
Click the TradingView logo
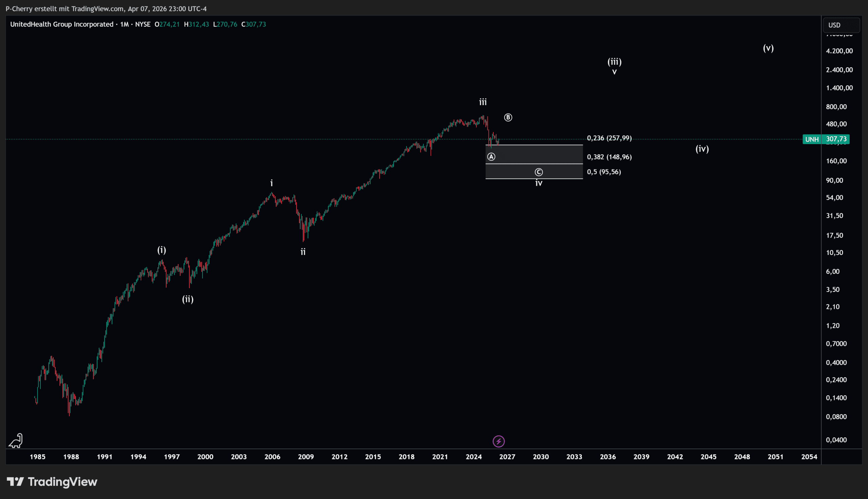click(52, 481)
